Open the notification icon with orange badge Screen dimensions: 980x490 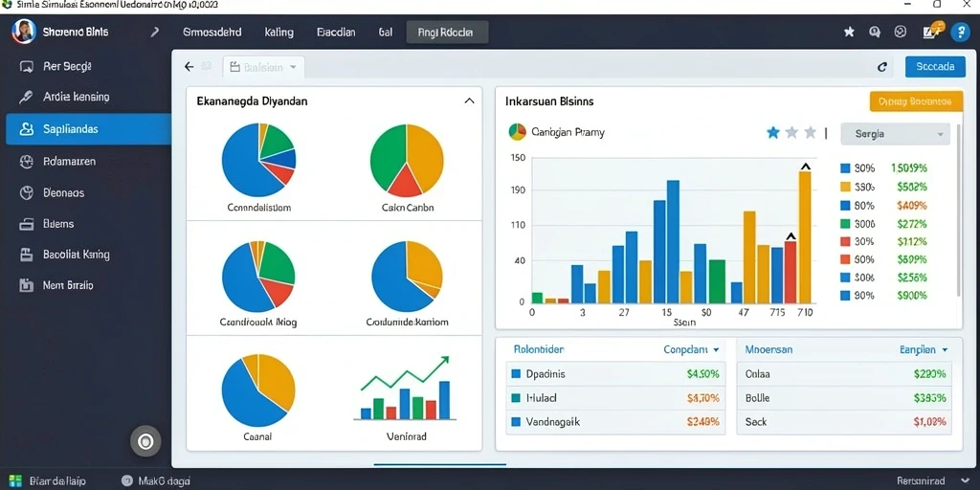[932, 32]
